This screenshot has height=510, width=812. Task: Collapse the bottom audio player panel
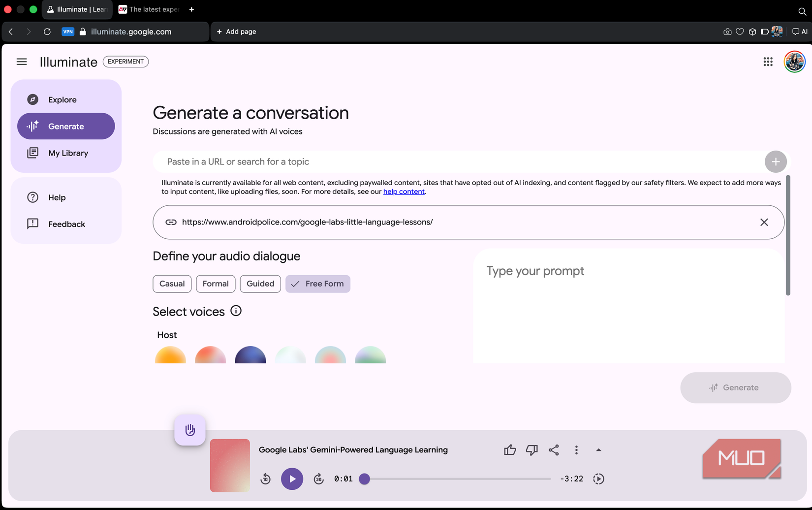pyautogui.click(x=599, y=449)
